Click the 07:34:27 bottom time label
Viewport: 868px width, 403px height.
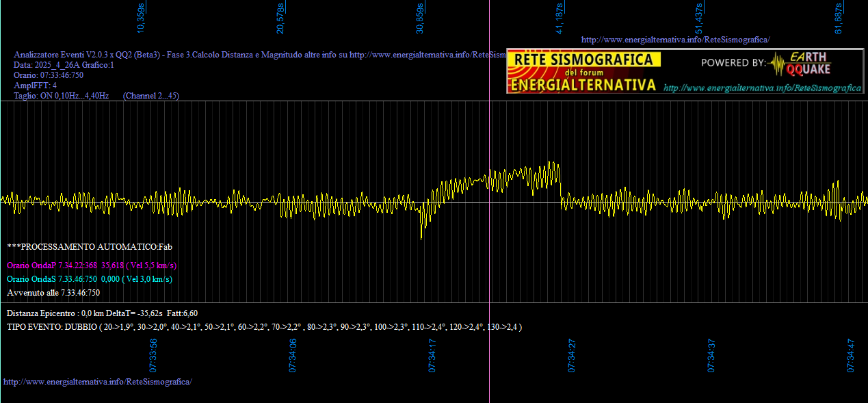point(572,355)
